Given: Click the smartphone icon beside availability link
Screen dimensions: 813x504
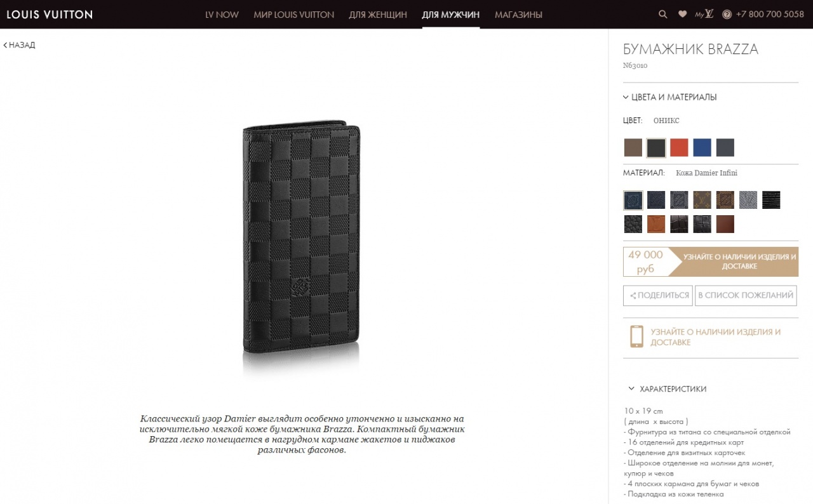Looking at the screenshot, I should (636, 336).
